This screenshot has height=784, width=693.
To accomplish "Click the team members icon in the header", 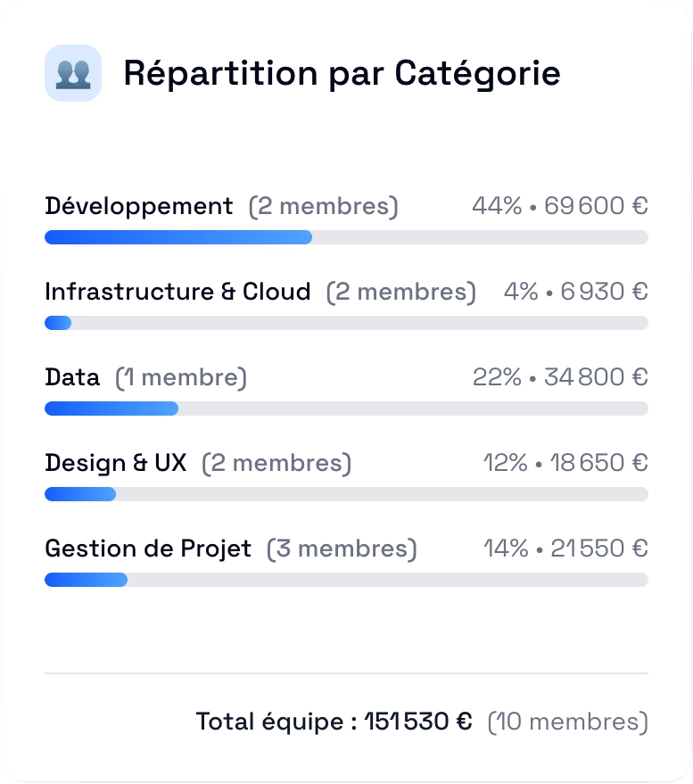I will 73,73.
